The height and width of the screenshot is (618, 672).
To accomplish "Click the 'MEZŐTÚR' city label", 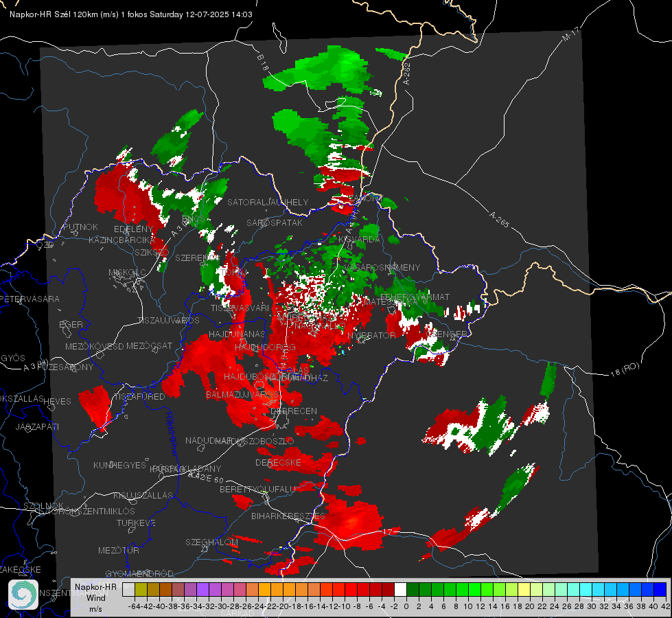I will click(119, 550).
